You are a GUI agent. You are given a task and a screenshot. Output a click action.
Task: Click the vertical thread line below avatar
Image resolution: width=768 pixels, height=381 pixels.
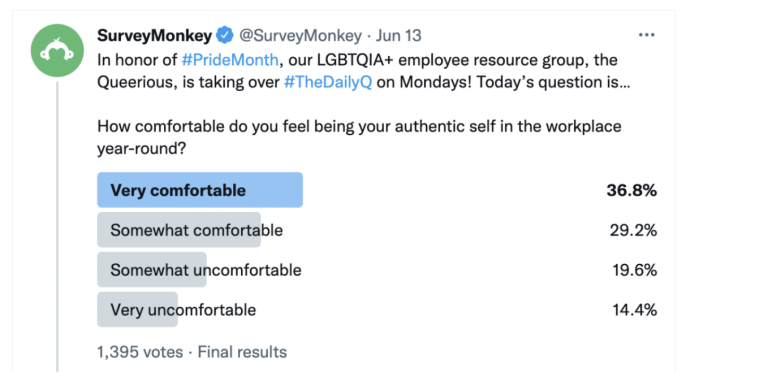pos(57,226)
